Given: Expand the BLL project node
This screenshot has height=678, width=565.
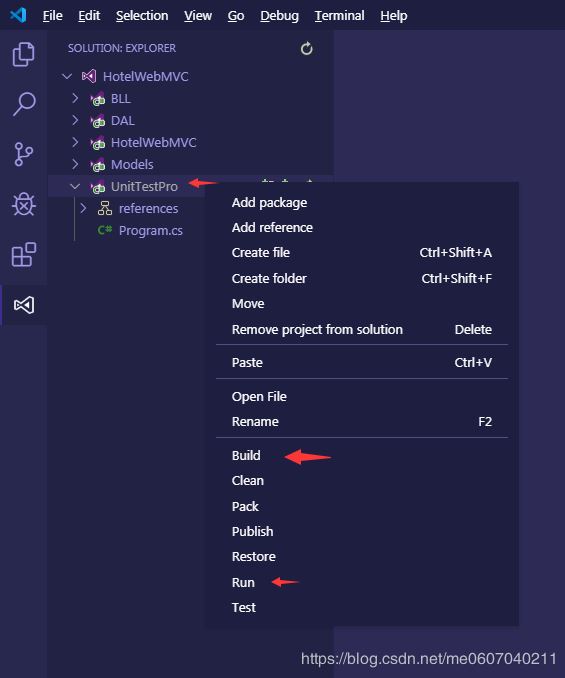Looking at the screenshot, I should click(75, 99).
